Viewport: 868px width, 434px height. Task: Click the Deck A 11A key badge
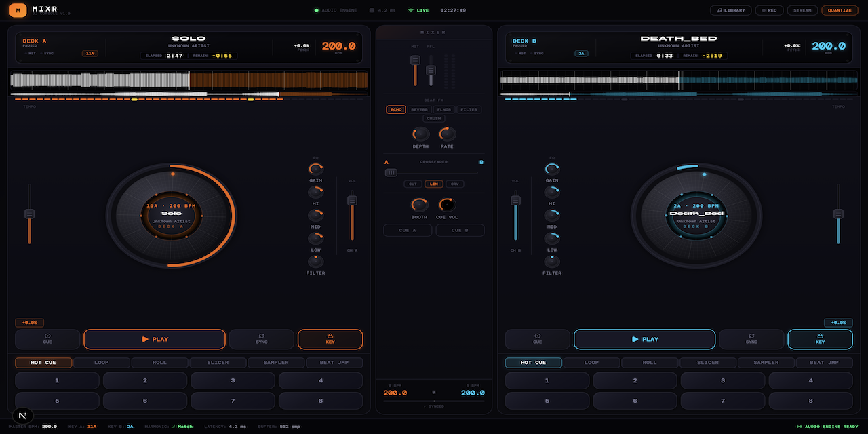pos(90,53)
